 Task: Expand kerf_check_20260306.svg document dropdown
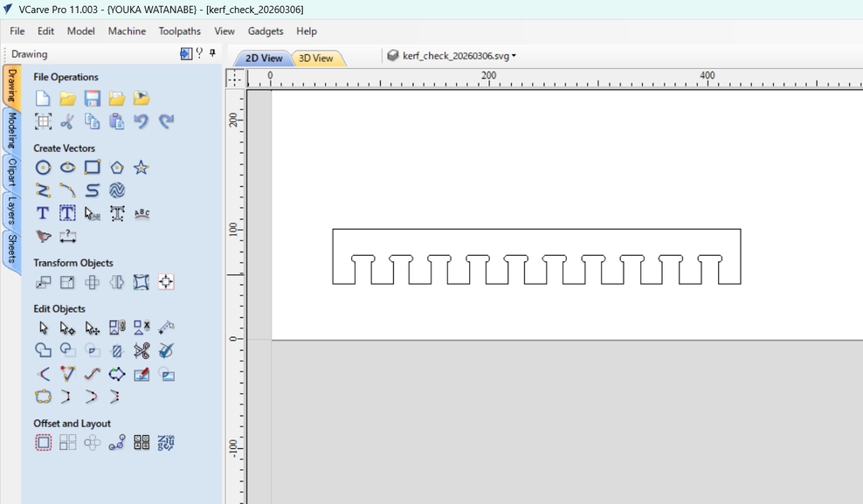[x=514, y=56]
